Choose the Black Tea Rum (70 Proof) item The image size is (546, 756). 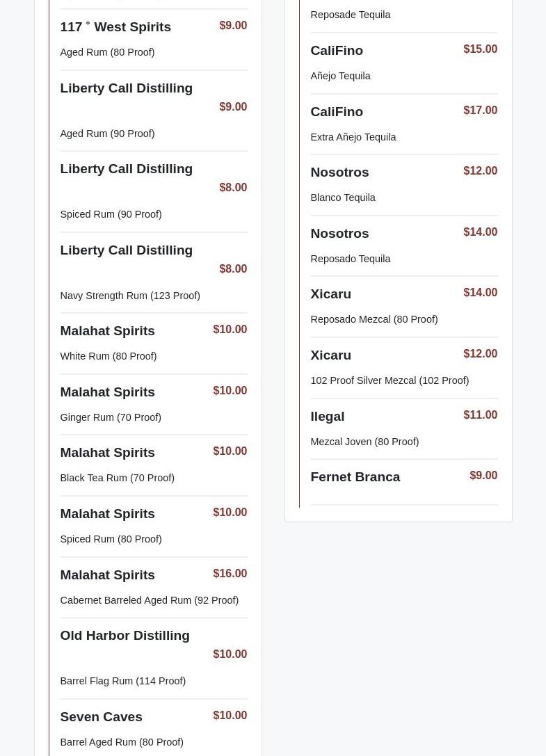(x=117, y=478)
